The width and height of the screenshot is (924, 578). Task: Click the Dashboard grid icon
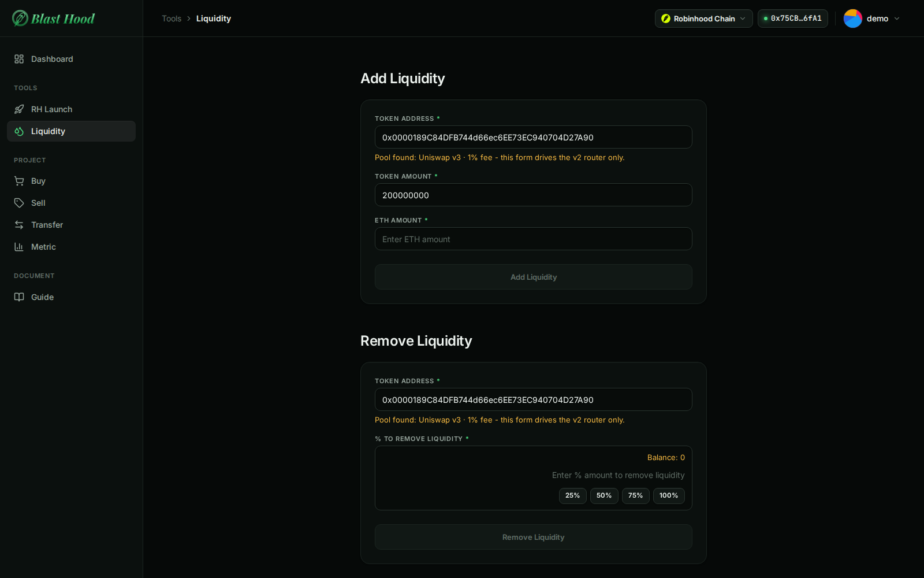point(19,59)
